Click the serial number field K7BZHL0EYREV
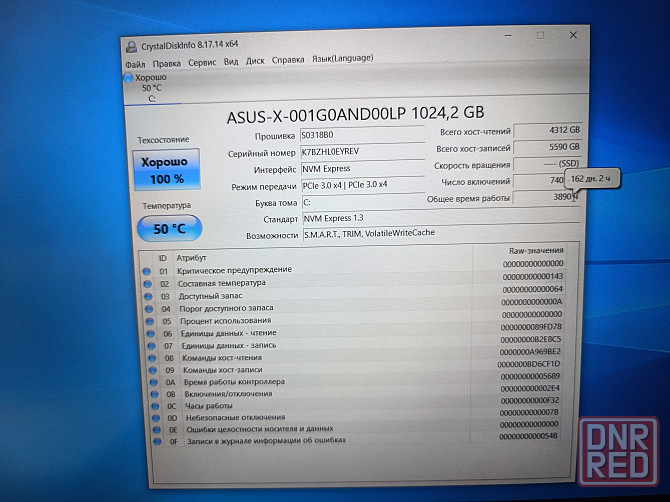The height and width of the screenshot is (502, 670). [x=362, y=151]
